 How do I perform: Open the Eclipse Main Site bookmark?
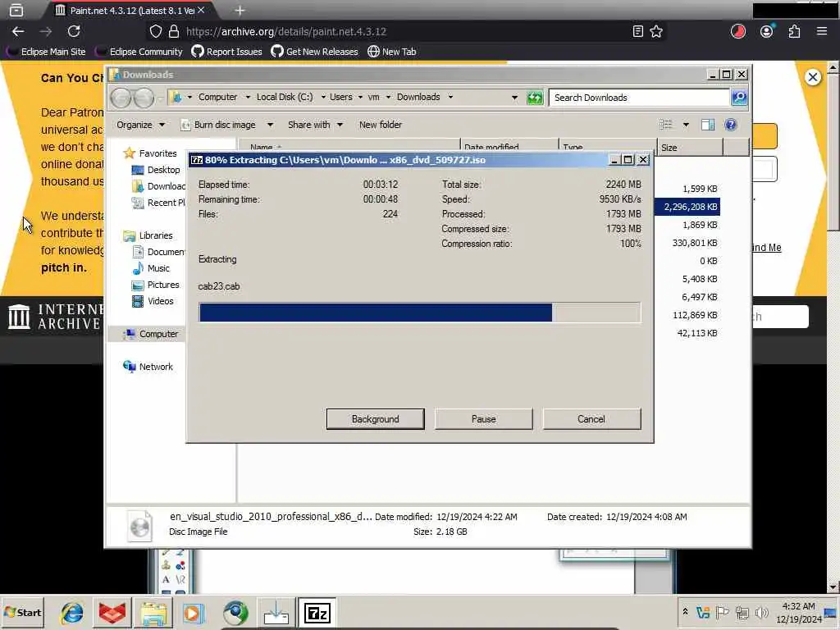pyautogui.click(x=46, y=52)
